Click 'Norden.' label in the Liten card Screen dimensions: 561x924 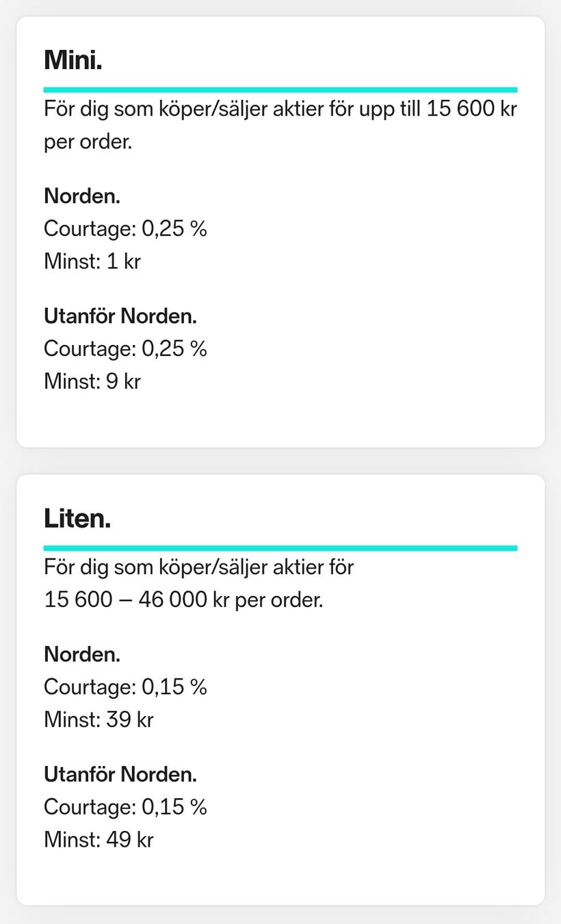click(82, 654)
